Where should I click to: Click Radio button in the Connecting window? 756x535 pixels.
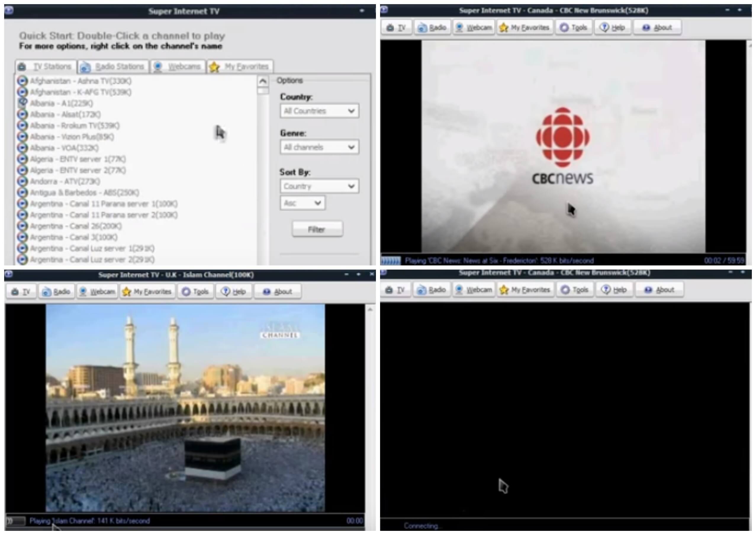point(432,290)
